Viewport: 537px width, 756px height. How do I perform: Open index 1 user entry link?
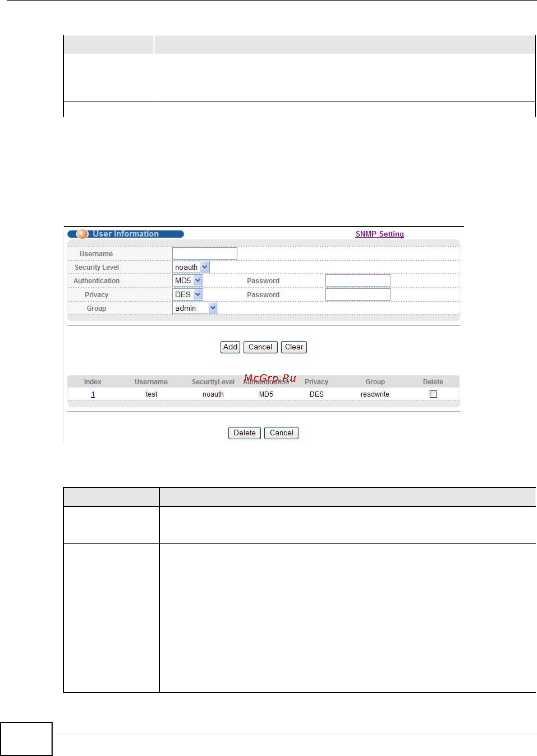(x=93, y=394)
